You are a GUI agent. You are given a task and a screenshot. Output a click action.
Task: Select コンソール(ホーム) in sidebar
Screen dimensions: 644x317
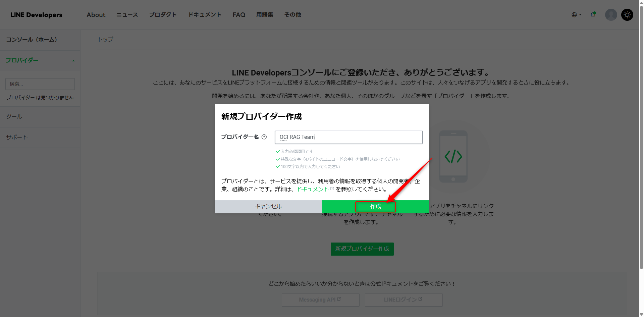click(40, 40)
